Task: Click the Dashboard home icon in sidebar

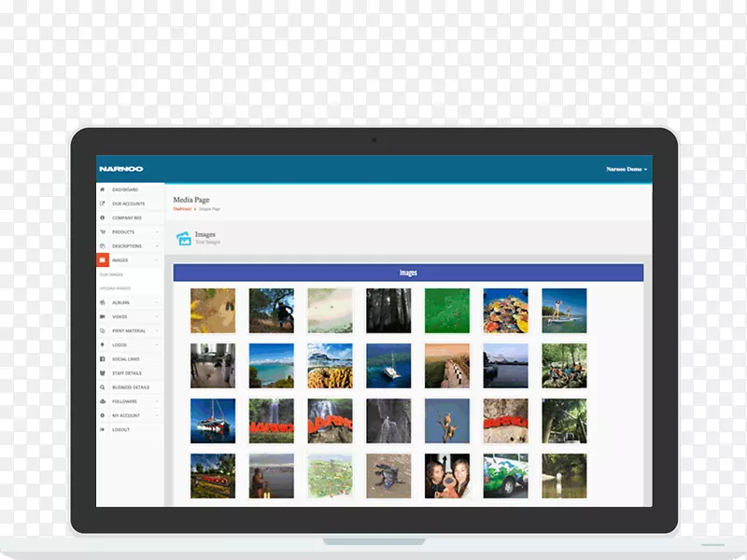Action: click(103, 189)
